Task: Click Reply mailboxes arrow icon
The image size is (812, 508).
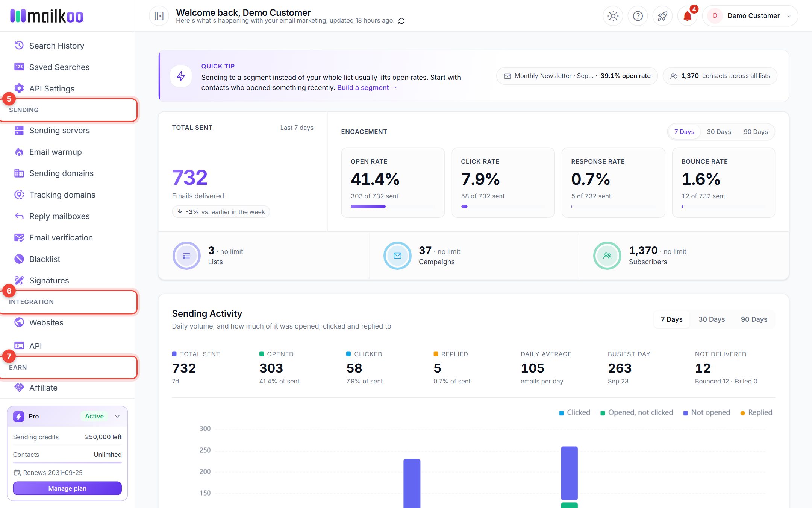Action: [x=19, y=216]
